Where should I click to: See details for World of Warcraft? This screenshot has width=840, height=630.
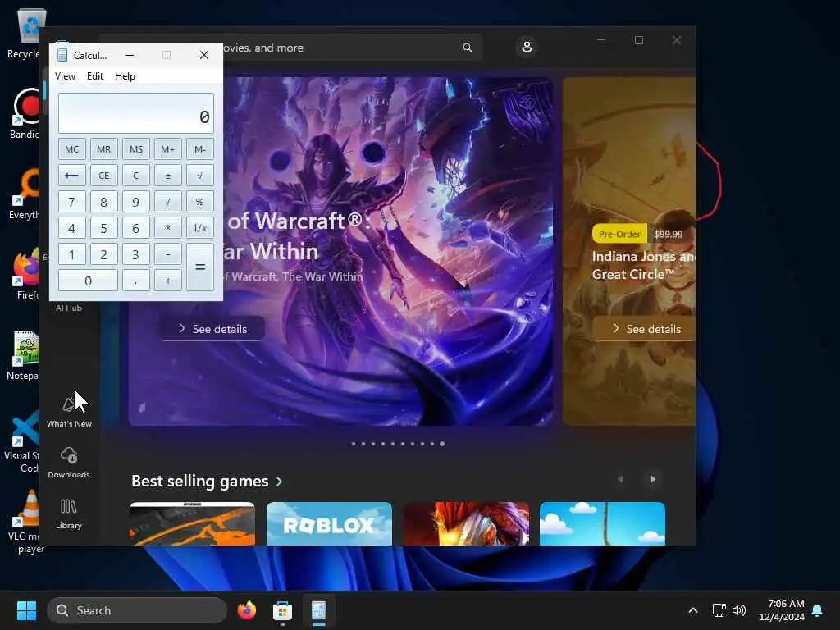coord(212,328)
